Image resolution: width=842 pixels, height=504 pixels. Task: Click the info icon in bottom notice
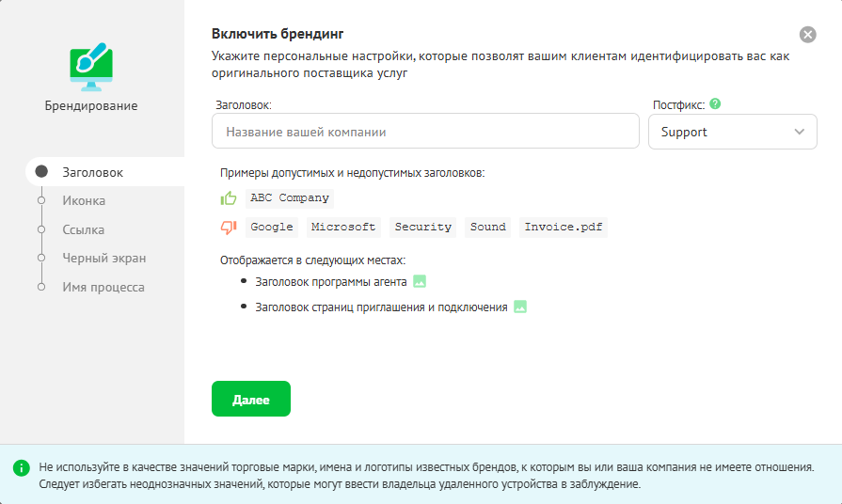pos(21,467)
